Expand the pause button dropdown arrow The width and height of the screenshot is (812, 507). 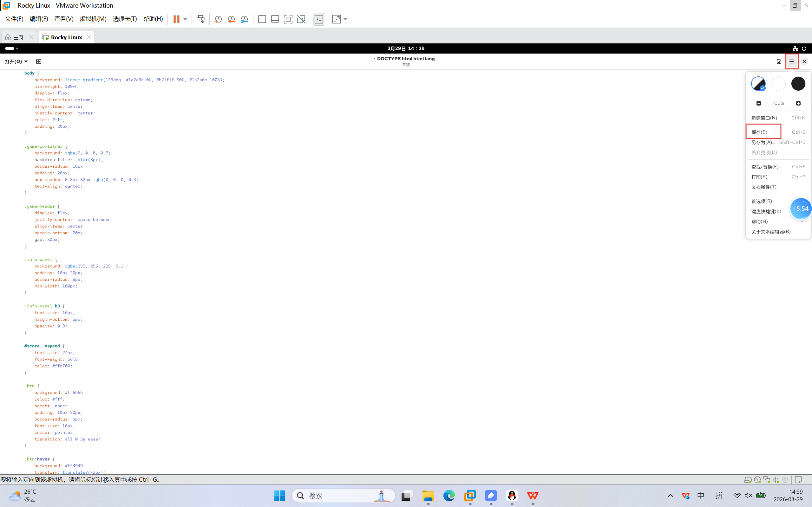click(185, 19)
